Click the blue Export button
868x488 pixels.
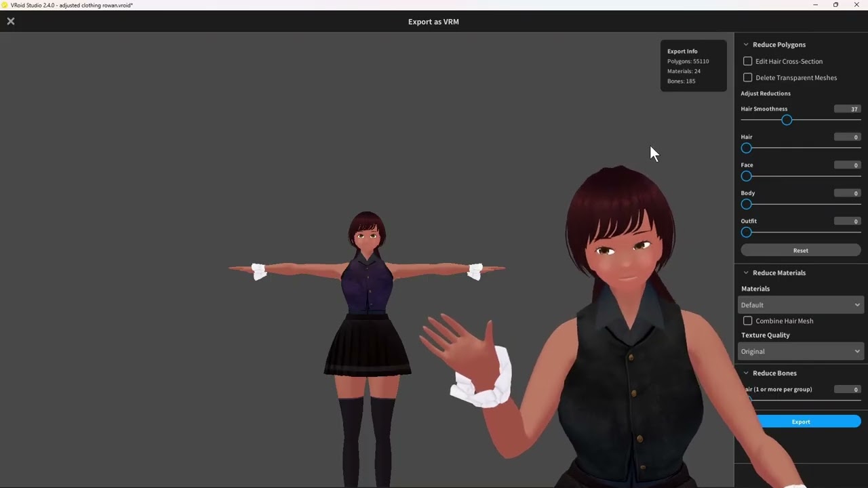coord(801,422)
